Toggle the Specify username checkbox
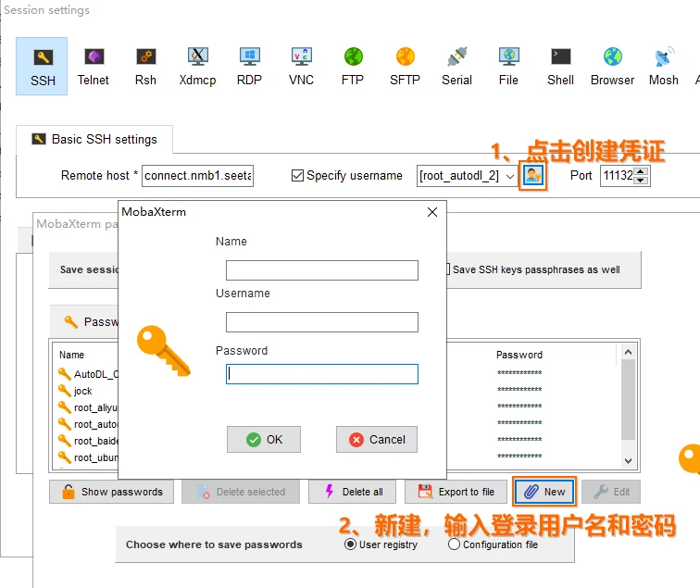Viewport: 700px width, 588px height. (297, 175)
